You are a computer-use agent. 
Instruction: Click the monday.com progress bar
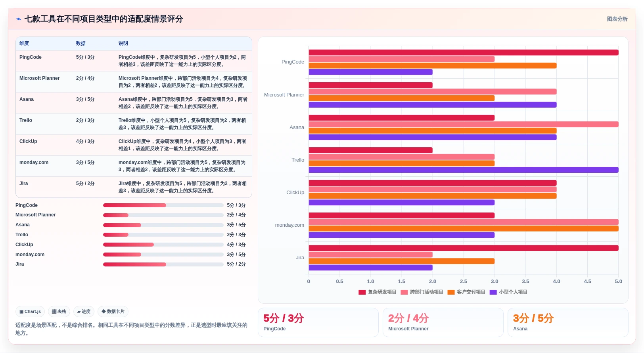tap(163, 255)
